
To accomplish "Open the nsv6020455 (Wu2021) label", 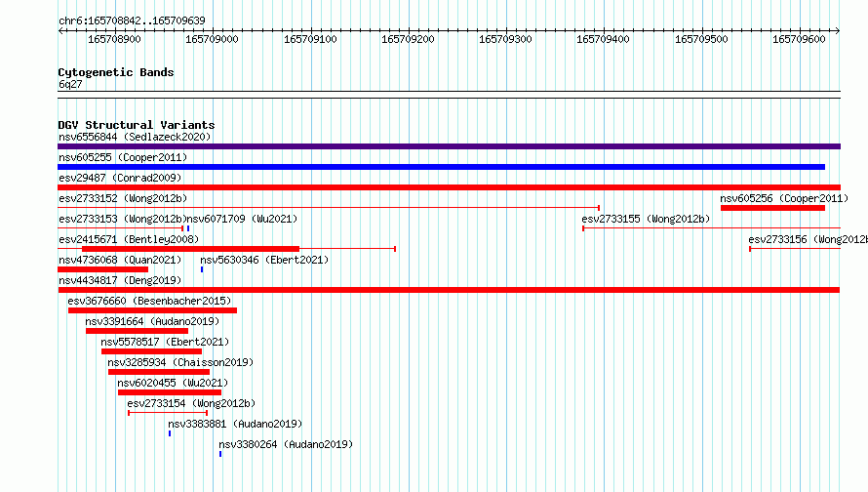I will click(173, 383).
